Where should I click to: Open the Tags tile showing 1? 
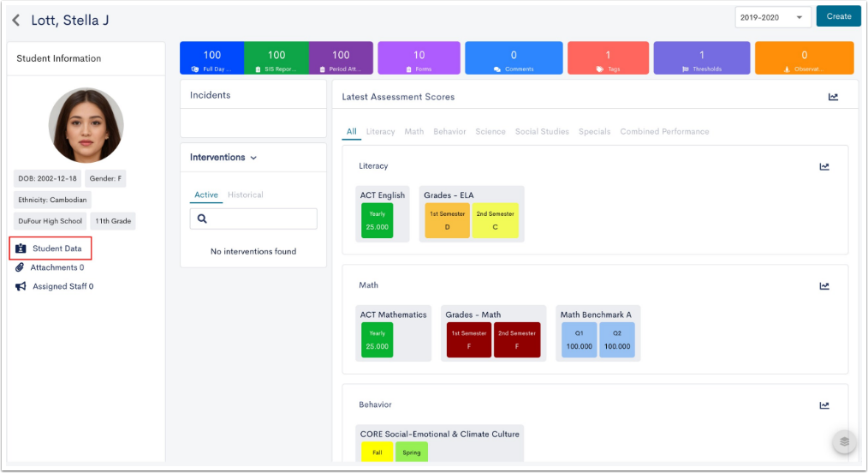[x=608, y=58]
